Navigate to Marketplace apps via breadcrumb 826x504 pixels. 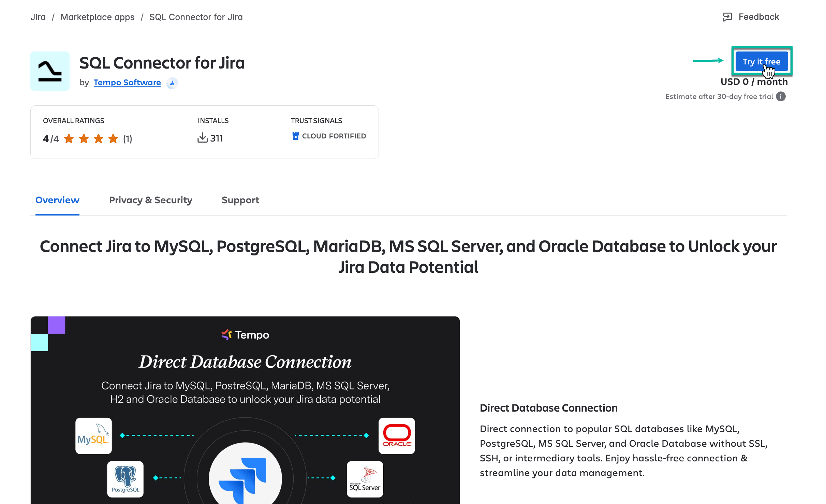pos(98,17)
